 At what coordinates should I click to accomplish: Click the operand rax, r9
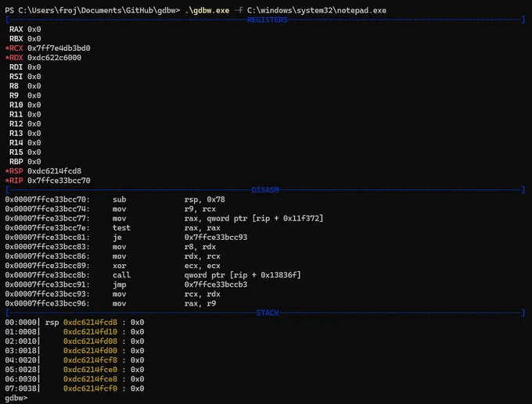[200, 304]
